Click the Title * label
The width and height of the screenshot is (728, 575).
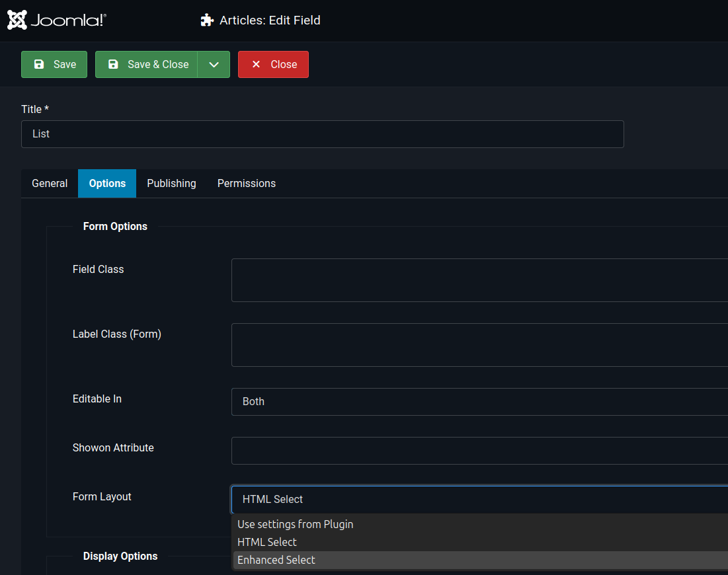tap(35, 109)
